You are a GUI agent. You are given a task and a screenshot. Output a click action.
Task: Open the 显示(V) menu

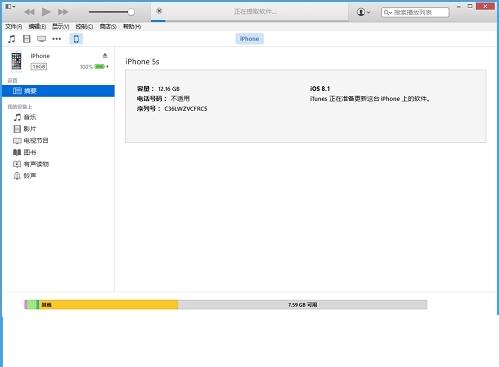click(61, 27)
